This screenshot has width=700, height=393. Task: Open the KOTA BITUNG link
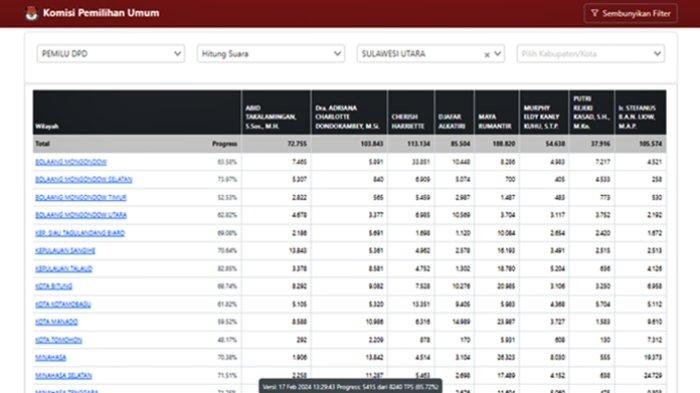[54, 286]
